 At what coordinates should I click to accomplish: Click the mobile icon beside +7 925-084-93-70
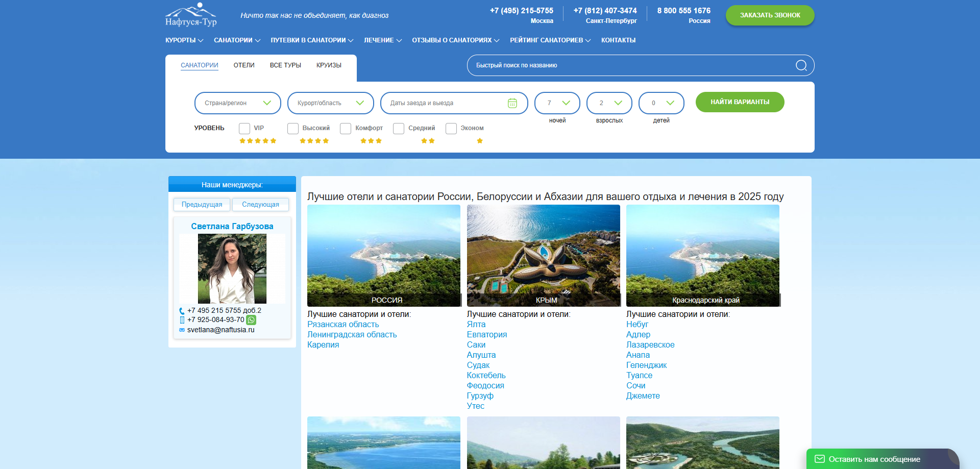pyautogui.click(x=182, y=320)
